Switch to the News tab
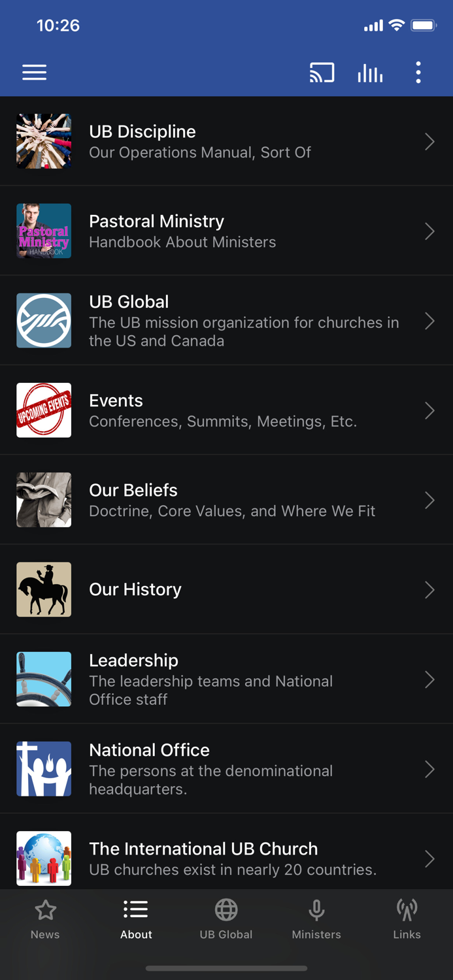This screenshot has width=453, height=980. (45, 918)
